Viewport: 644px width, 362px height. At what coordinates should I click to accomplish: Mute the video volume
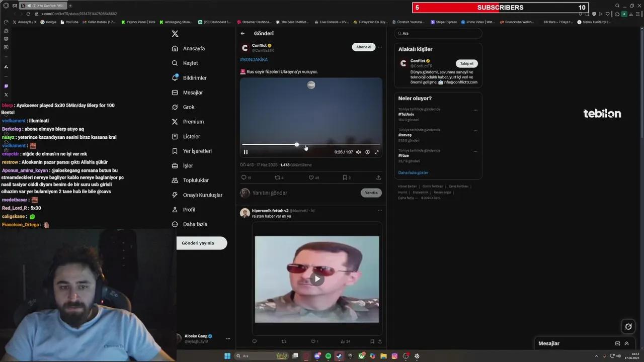coord(358,152)
